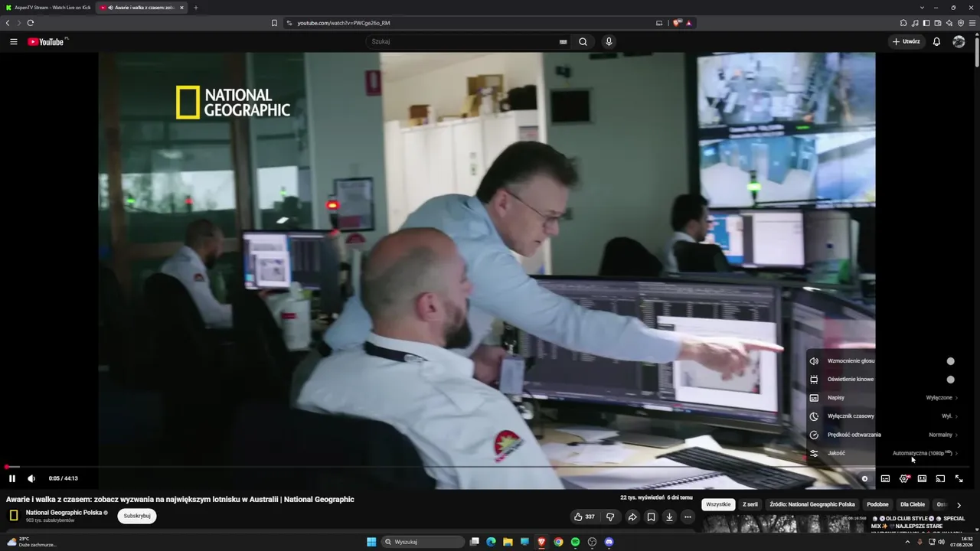
Task: Enter fullscreen mode
Action: point(959,479)
